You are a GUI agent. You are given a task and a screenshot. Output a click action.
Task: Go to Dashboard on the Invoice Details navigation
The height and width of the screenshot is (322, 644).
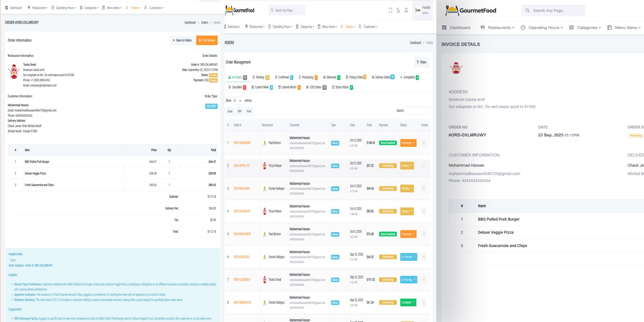(x=456, y=28)
